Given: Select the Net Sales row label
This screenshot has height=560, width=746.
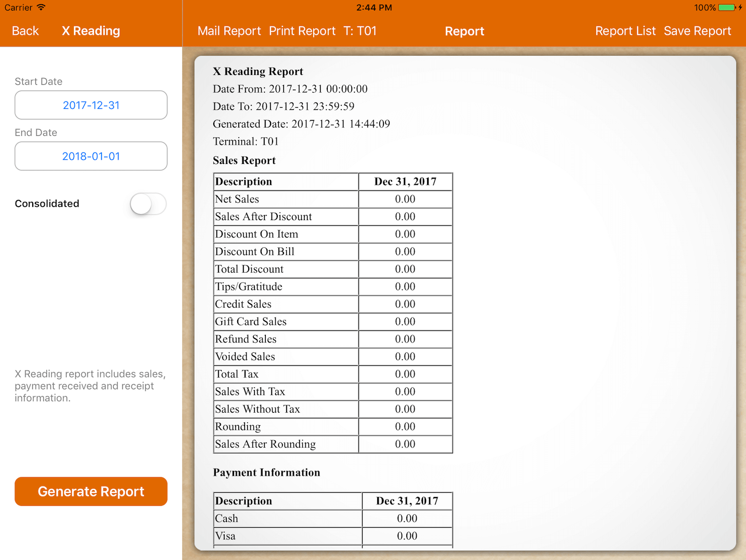Looking at the screenshot, I should (x=237, y=199).
